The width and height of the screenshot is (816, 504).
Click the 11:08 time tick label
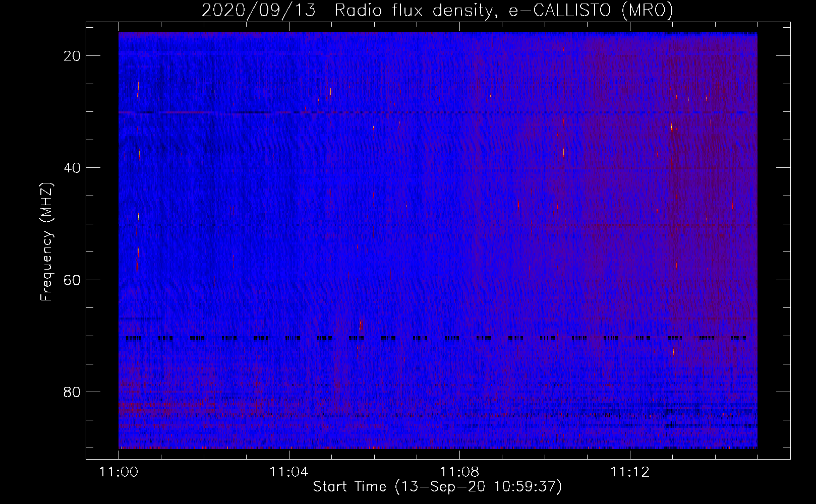click(459, 472)
